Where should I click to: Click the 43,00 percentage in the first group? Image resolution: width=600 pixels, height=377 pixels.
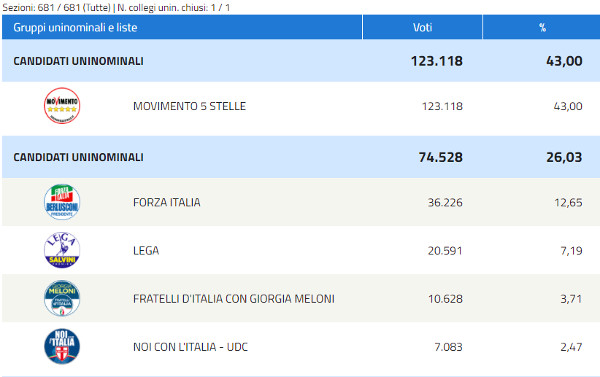[x=564, y=61]
